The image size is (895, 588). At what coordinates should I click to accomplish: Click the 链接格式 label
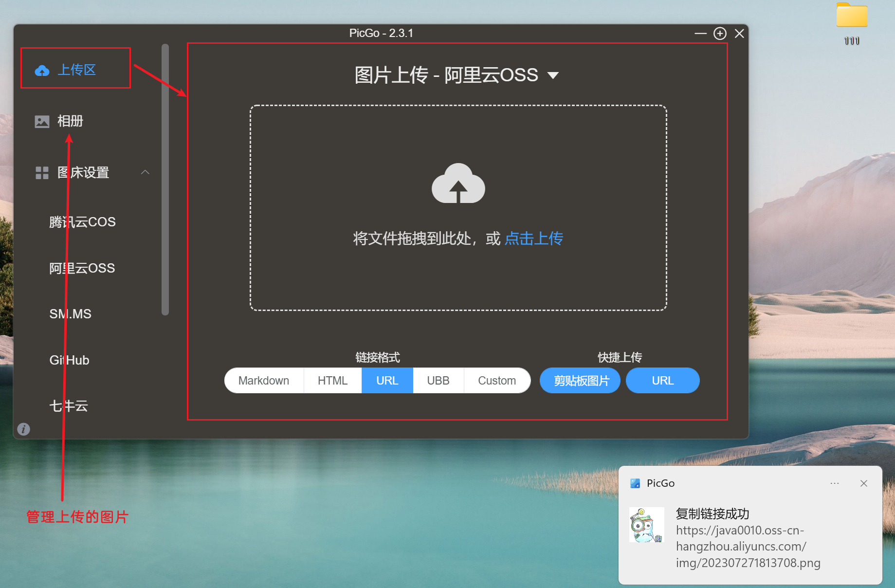click(378, 357)
